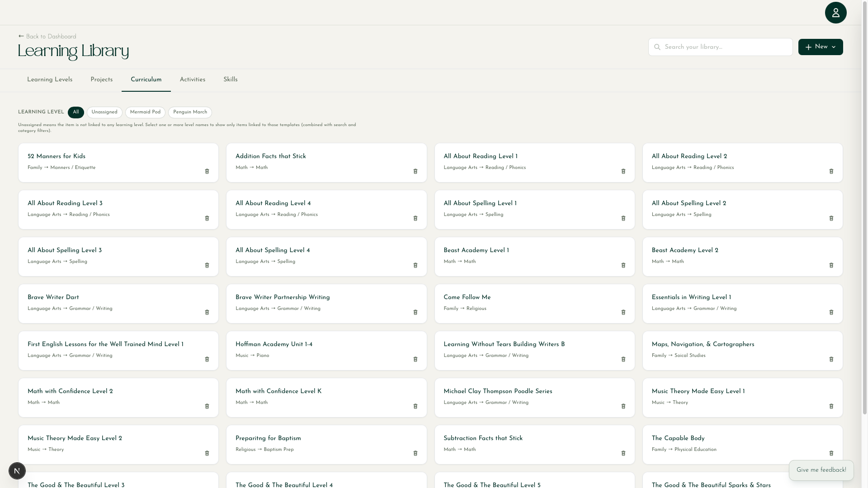The width and height of the screenshot is (868, 488).
Task: Trash the Brave Writer Dart curriculum
Action: pyautogui.click(x=207, y=312)
